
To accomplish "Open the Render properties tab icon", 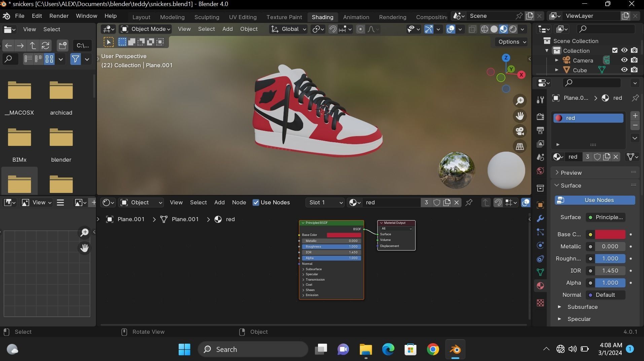I will (x=540, y=116).
